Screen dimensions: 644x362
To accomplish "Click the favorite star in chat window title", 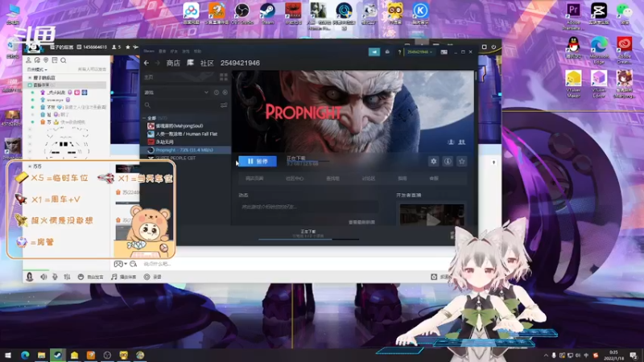I will pos(128,47).
